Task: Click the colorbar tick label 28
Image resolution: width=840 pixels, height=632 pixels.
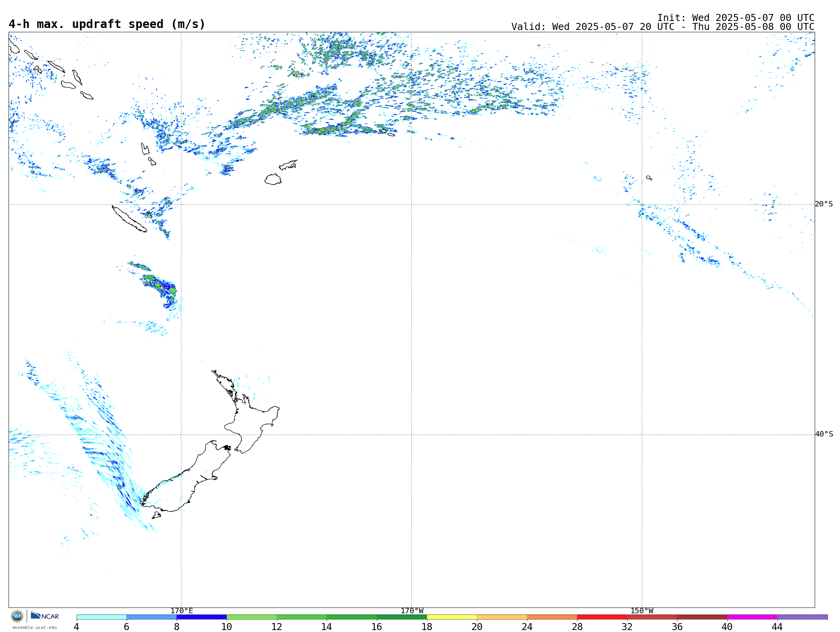Action: pos(577,627)
